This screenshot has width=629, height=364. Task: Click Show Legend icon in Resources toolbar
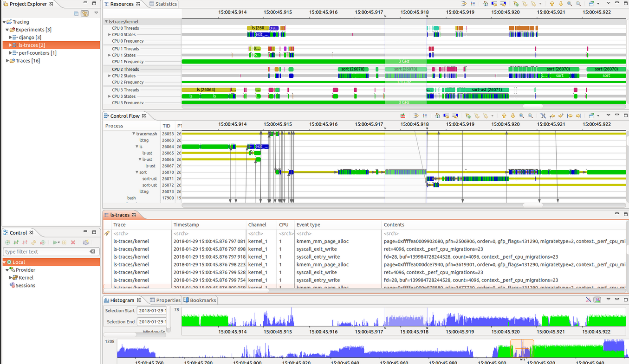tap(473, 4)
